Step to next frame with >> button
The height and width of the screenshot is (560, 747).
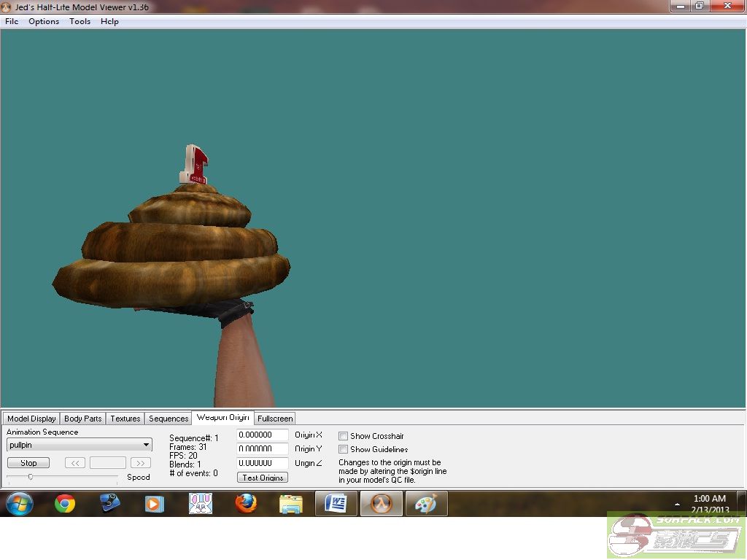click(141, 463)
